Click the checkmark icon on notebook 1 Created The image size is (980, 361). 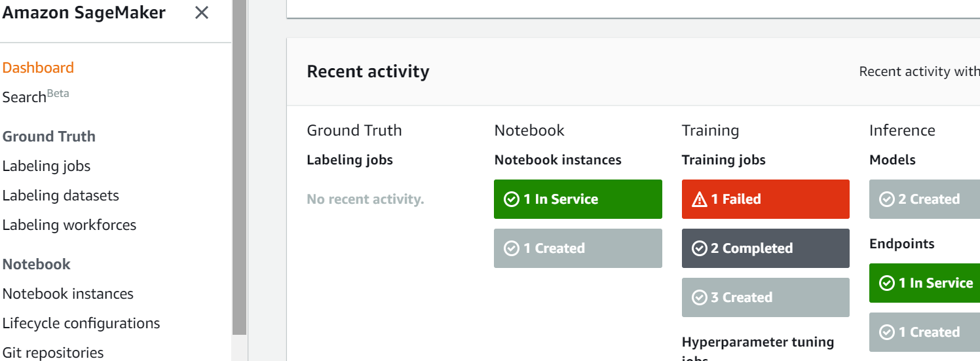coord(512,248)
